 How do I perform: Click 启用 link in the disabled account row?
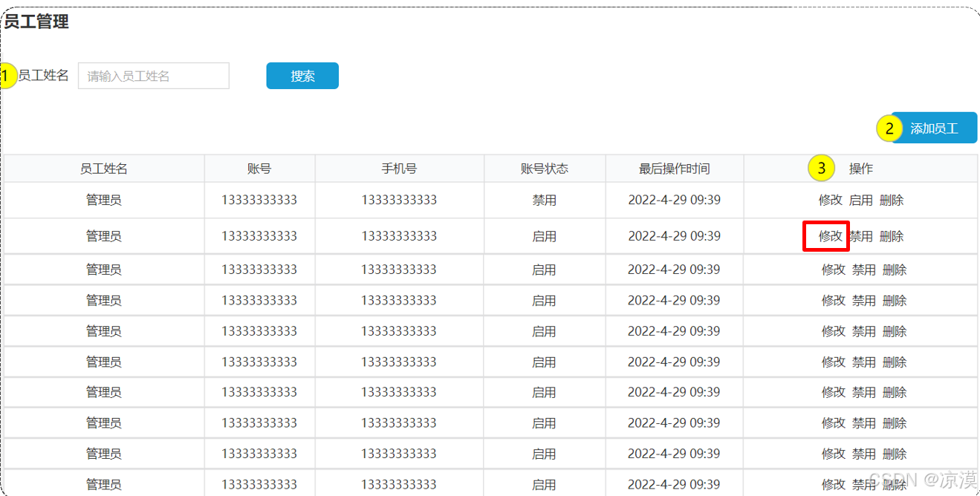(861, 200)
